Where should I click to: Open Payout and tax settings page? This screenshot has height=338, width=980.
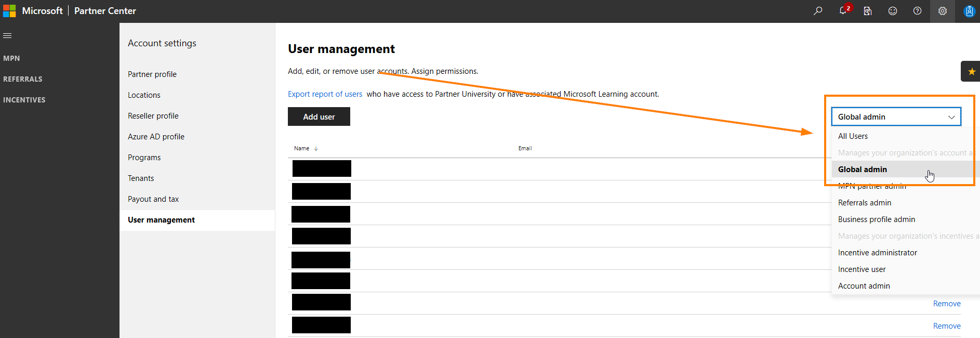[153, 199]
